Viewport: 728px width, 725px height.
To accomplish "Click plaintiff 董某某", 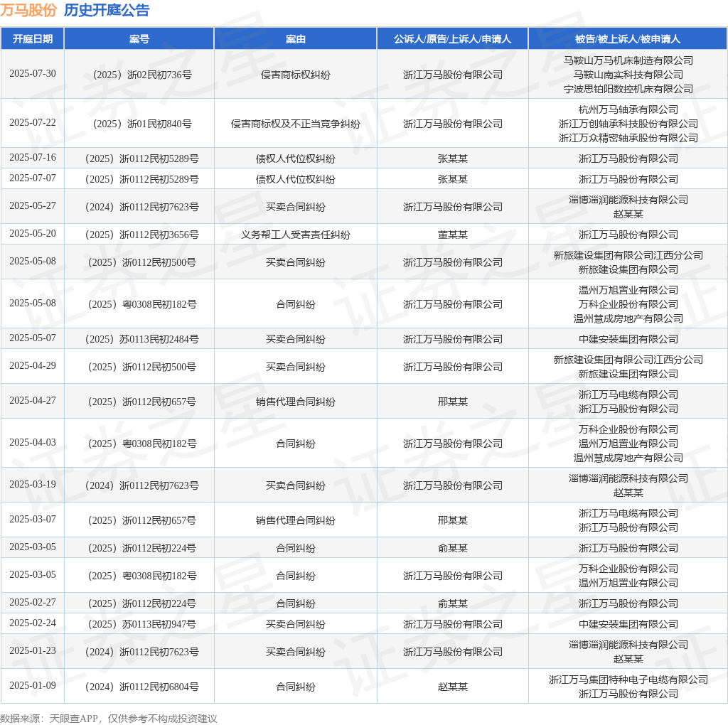I will tap(453, 235).
